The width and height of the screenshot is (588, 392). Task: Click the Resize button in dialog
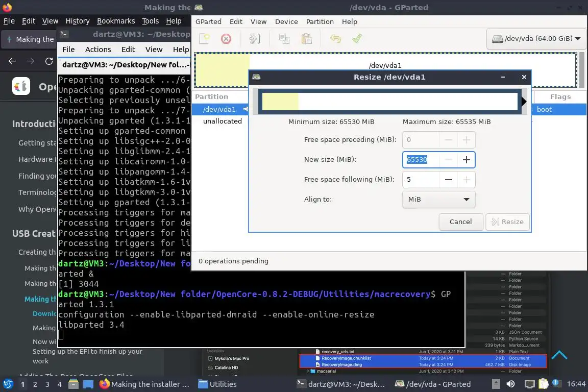(507, 222)
